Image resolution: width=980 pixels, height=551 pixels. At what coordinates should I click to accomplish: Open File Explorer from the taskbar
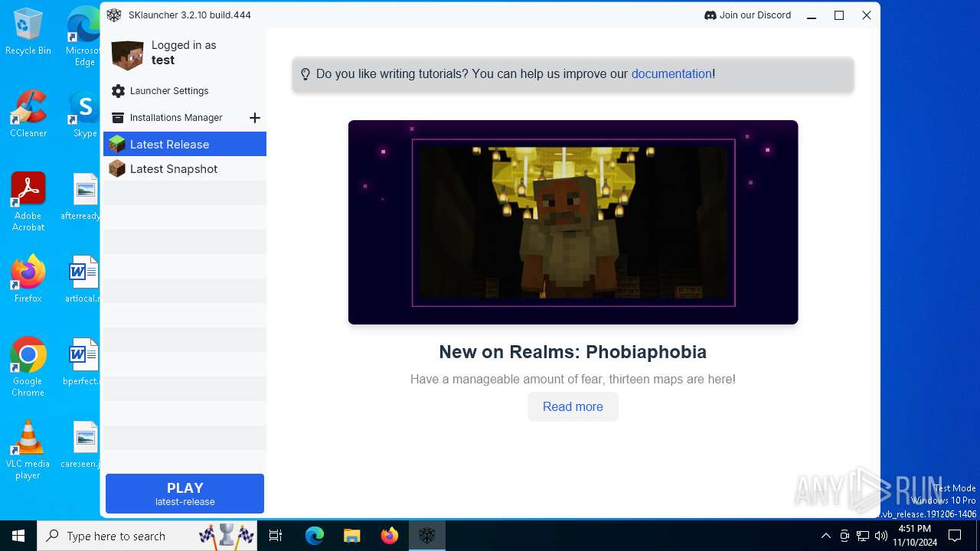click(x=351, y=536)
